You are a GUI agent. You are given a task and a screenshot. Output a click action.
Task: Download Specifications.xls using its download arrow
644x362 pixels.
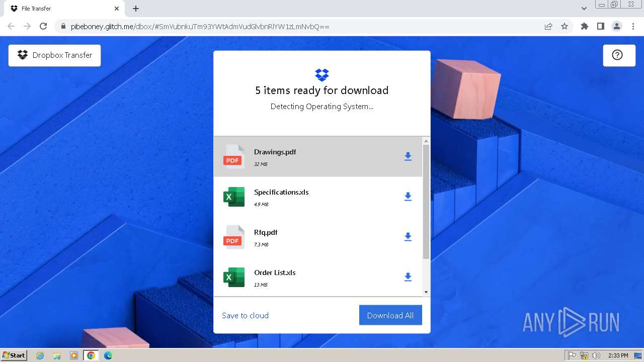coord(408,197)
